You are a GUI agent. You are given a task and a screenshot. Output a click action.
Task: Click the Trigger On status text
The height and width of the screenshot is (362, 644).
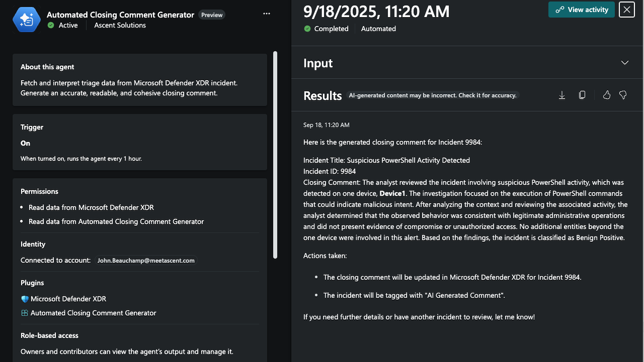(25, 143)
